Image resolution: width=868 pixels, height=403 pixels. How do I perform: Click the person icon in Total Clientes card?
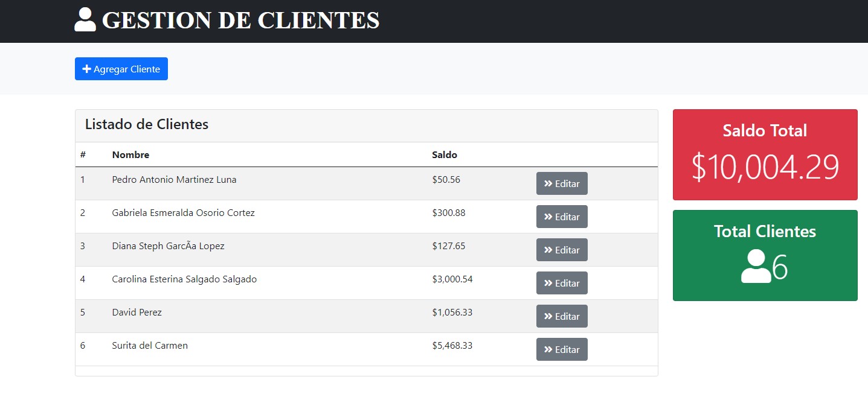tap(755, 267)
